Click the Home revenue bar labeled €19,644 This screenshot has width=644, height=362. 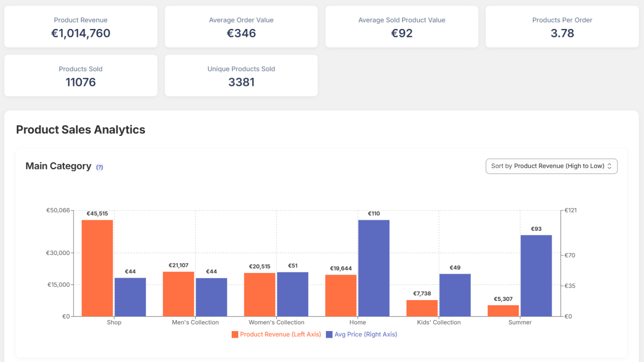click(341, 296)
